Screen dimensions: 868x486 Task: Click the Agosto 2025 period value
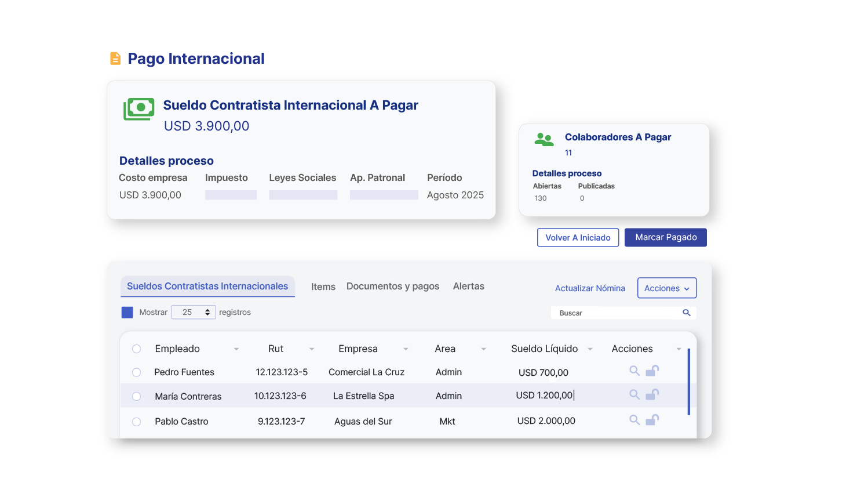(455, 195)
